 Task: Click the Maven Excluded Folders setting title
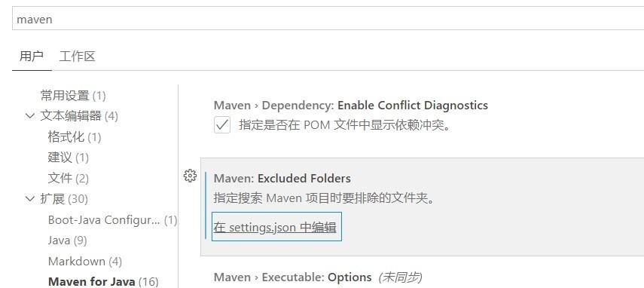(282, 179)
